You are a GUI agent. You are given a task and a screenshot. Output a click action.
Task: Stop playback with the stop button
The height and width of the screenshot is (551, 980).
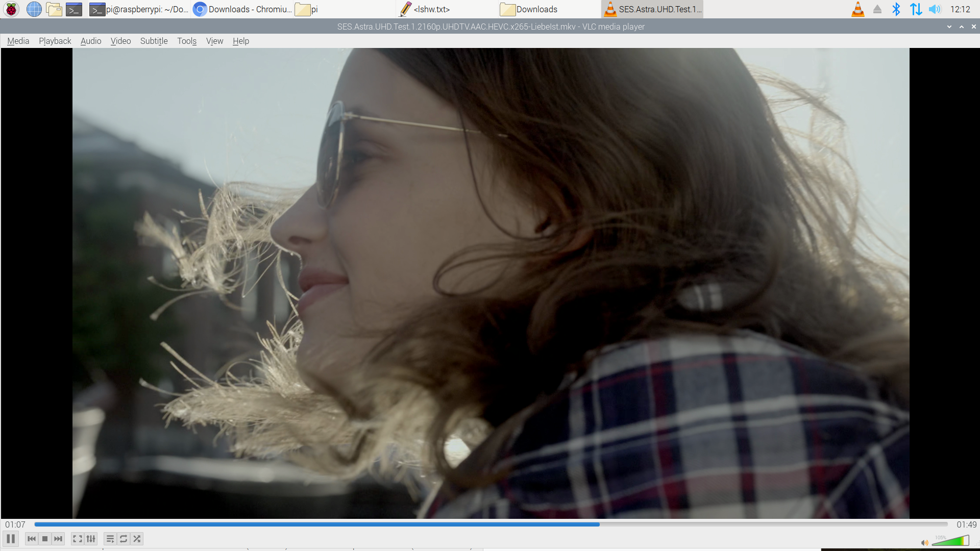[45, 539]
